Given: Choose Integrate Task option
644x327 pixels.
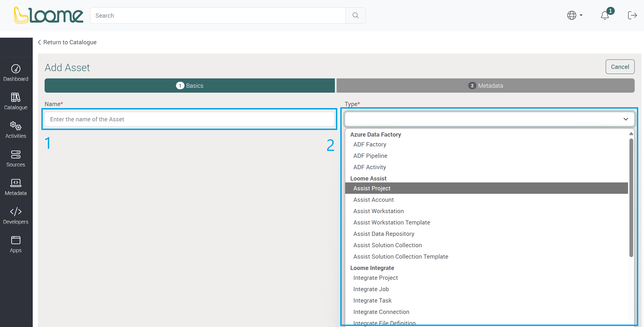Looking at the screenshot, I should 486,301.
